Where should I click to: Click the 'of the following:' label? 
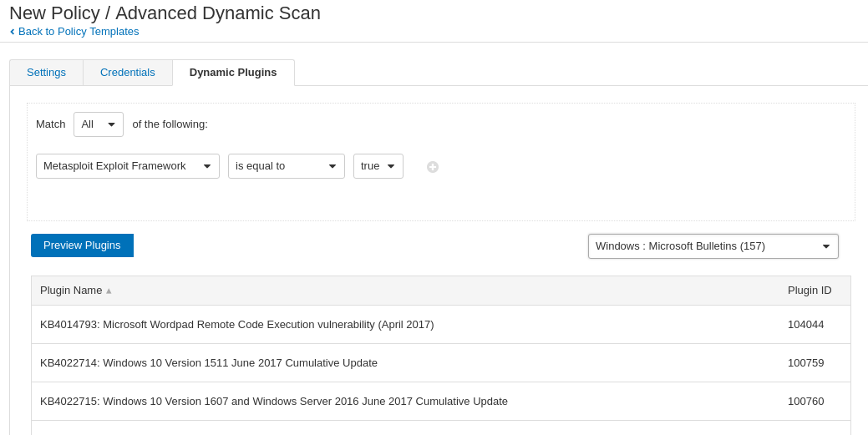pyautogui.click(x=170, y=124)
